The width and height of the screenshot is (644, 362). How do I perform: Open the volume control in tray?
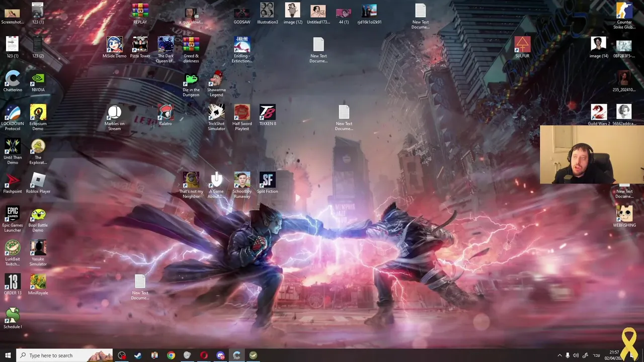tap(576, 355)
